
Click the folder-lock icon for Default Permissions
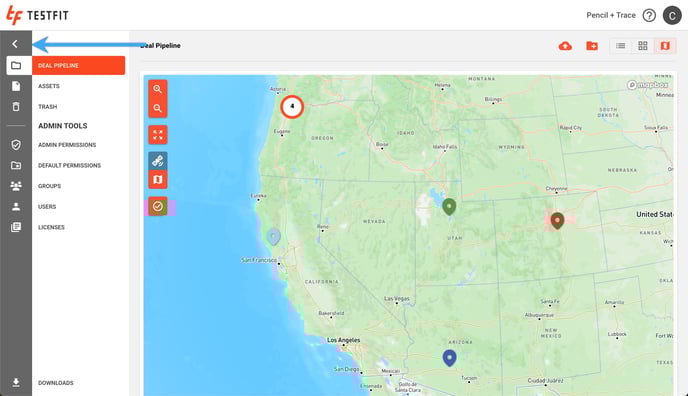pyautogui.click(x=16, y=165)
